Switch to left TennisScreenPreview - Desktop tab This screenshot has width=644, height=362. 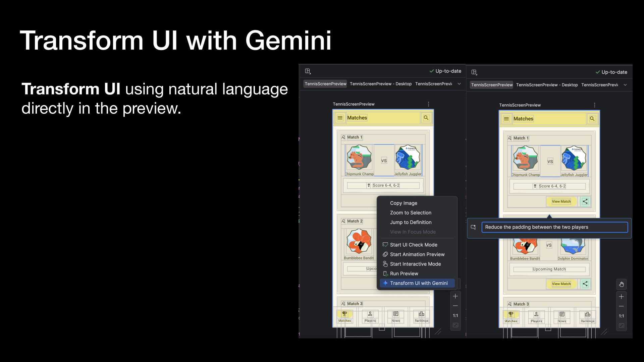tap(380, 84)
